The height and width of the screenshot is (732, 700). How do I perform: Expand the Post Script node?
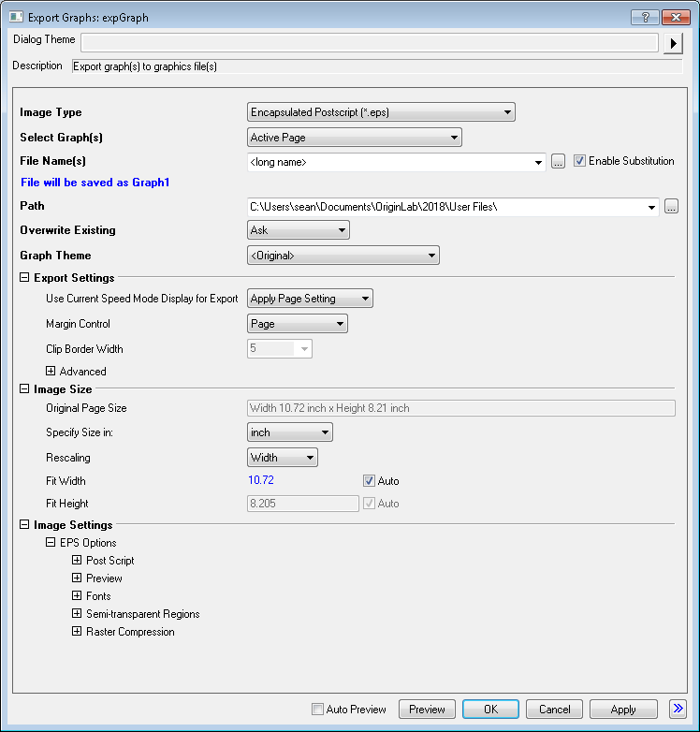point(78,561)
